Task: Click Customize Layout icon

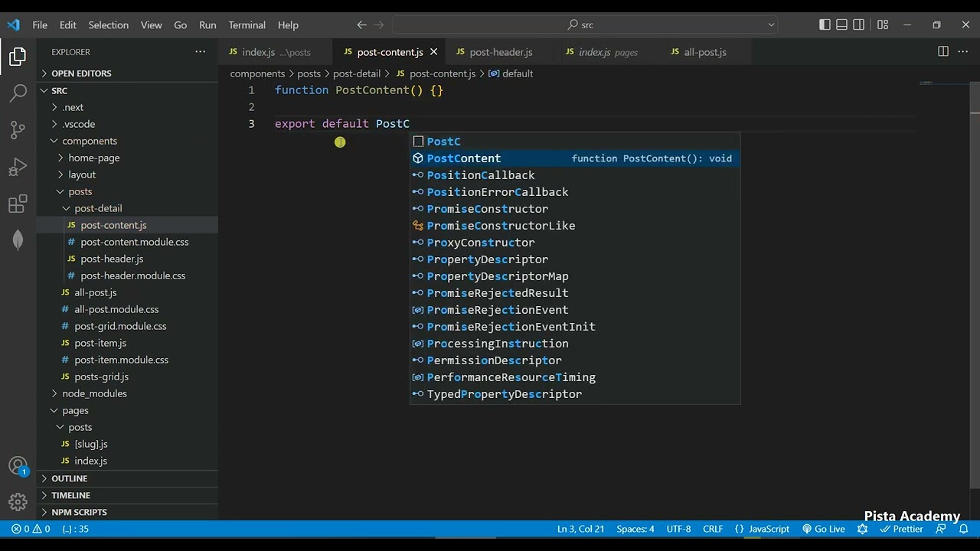Action: [x=883, y=24]
